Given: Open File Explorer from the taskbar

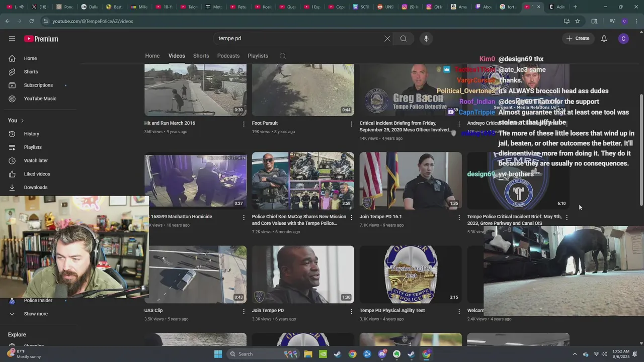Looking at the screenshot, I should [x=308, y=354].
